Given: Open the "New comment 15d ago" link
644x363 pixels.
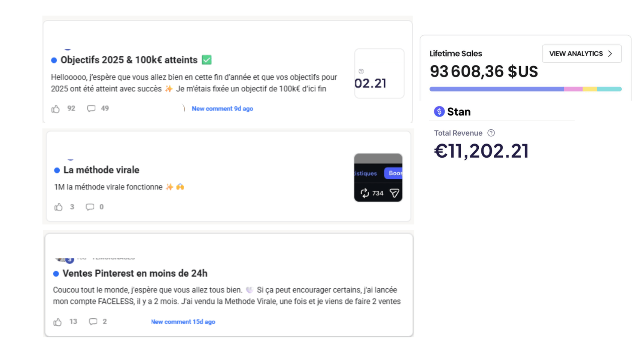Looking at the screenshot, I should (183, 322).
